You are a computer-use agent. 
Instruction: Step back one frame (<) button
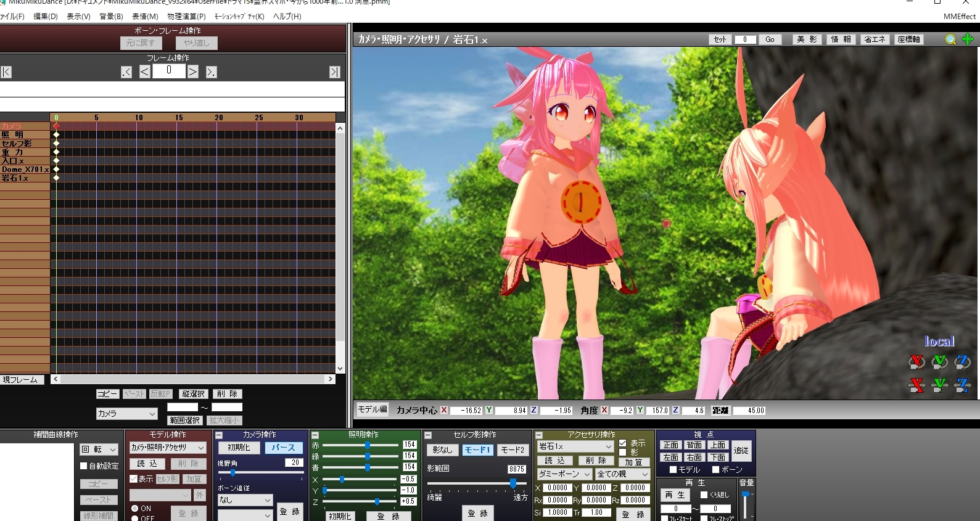[x=144, y=72]
